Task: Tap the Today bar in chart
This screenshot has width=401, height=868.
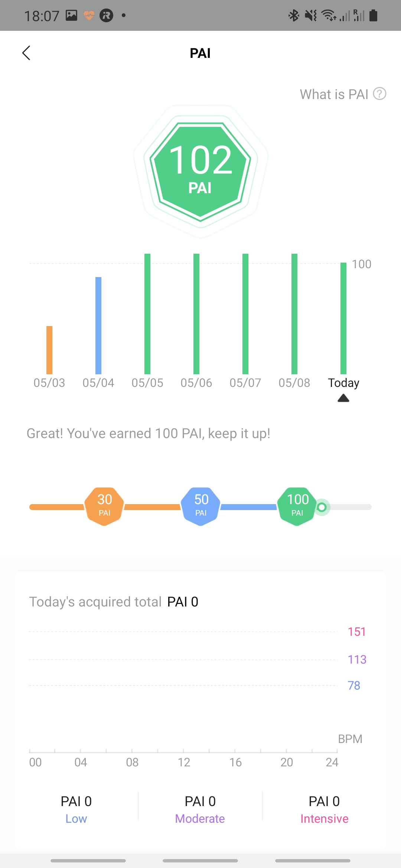Action: [x=343, y=318]
